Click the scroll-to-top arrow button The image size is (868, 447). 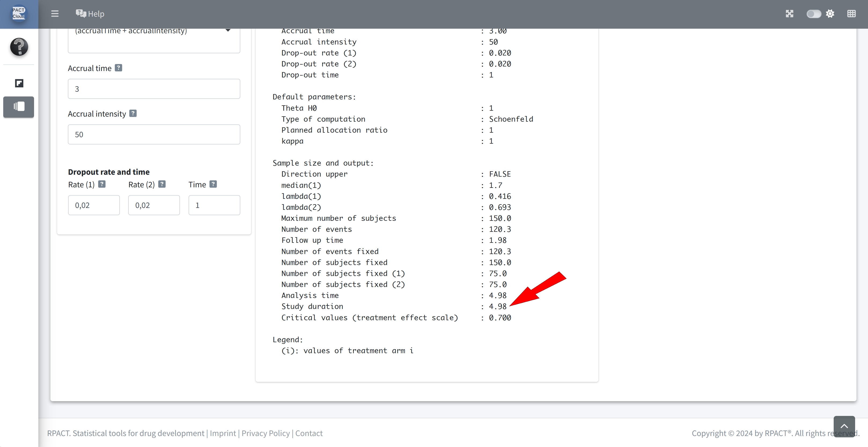tap(844, 426)
